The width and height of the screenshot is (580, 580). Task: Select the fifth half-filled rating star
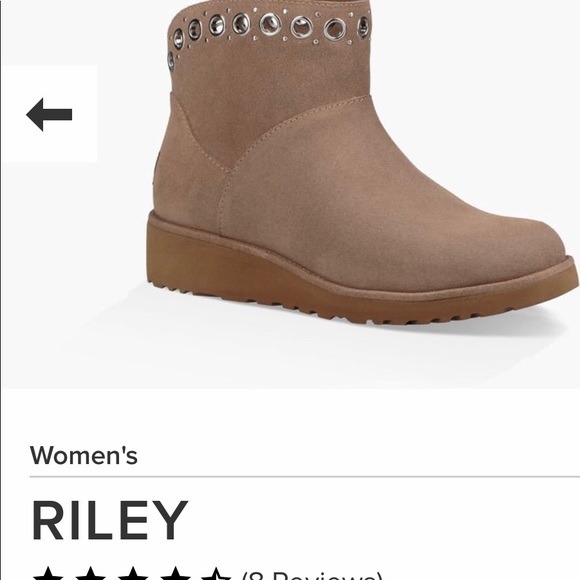216,574
